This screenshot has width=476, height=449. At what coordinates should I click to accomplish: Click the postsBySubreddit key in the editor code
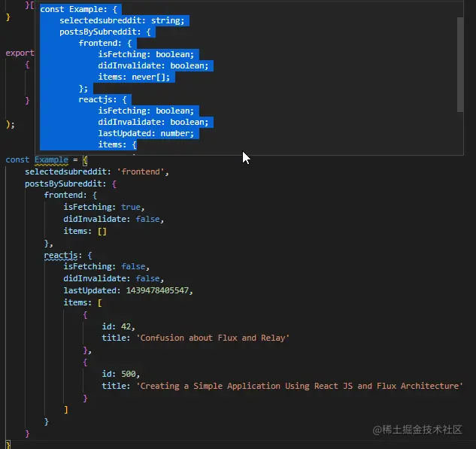coord(63,184)
